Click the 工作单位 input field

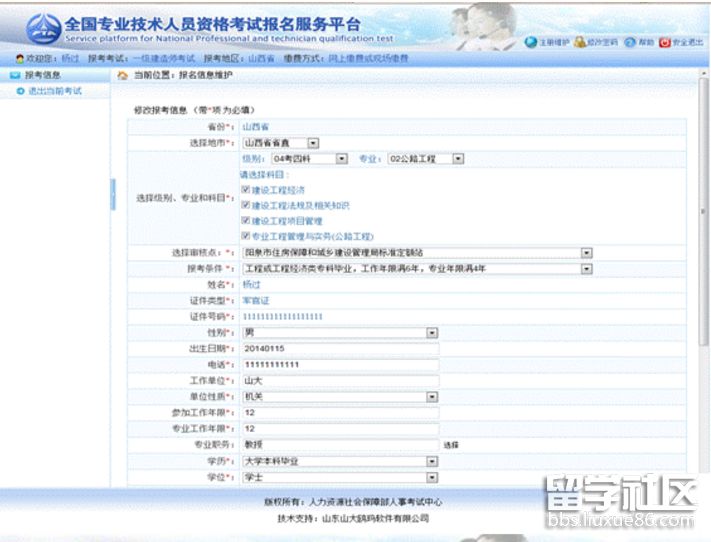(x=340, y=381)
